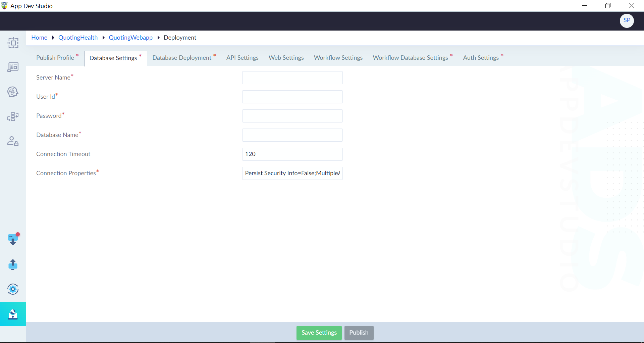Click the upload arrow sidebar icon
Screen dimensions: 644x343
coord(13,264)
